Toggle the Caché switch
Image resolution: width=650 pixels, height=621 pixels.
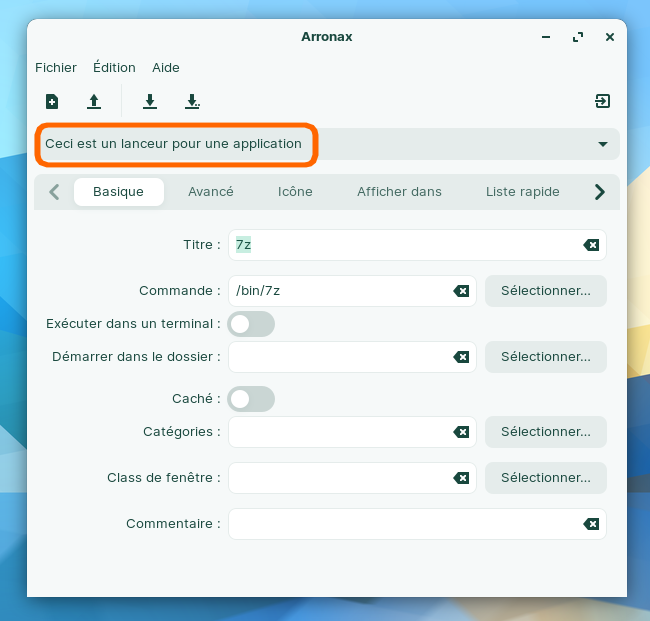click(x=251, y=399)
